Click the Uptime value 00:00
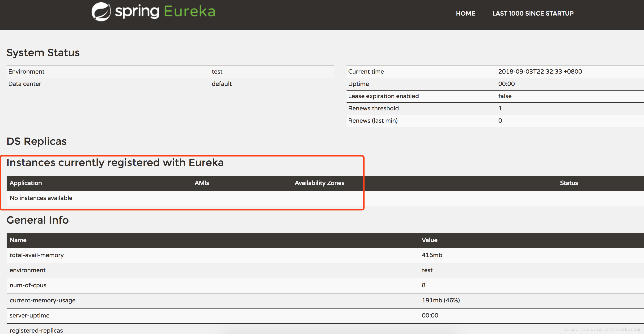The height and width of the screenshot is (334, 644). [506, 84]
